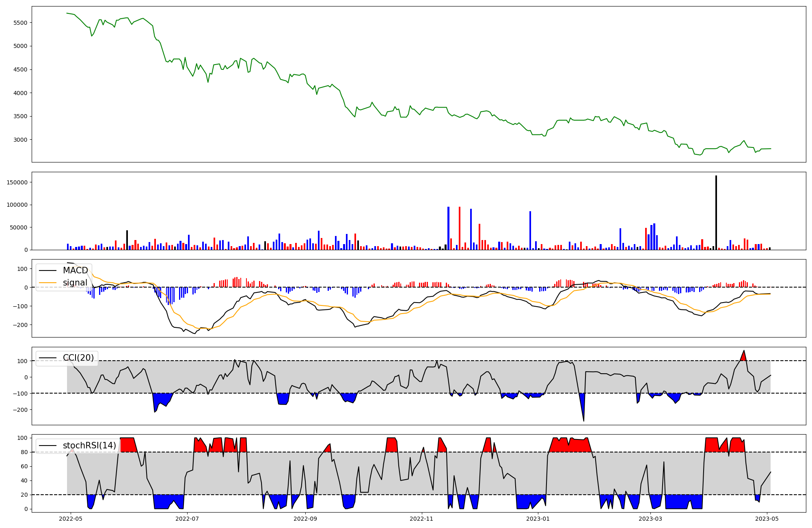The image size is (812, 528).
Task: Click the 2023-01 x-axis date label
Action: coord(538,519)
